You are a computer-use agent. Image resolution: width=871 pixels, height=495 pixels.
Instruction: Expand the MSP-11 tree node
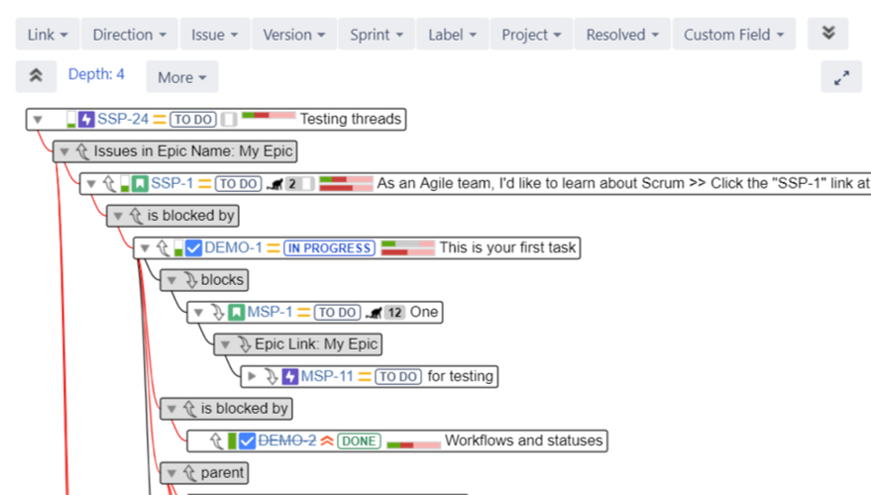coord(252,376)
